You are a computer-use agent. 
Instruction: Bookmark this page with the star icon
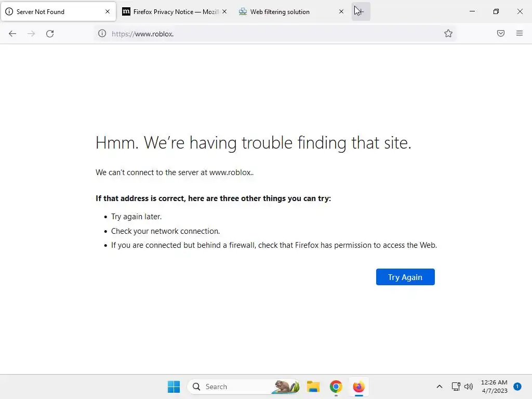tap(448, 33)
